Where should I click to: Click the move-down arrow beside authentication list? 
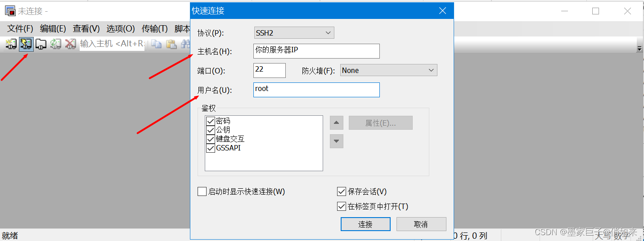(337, 141)
